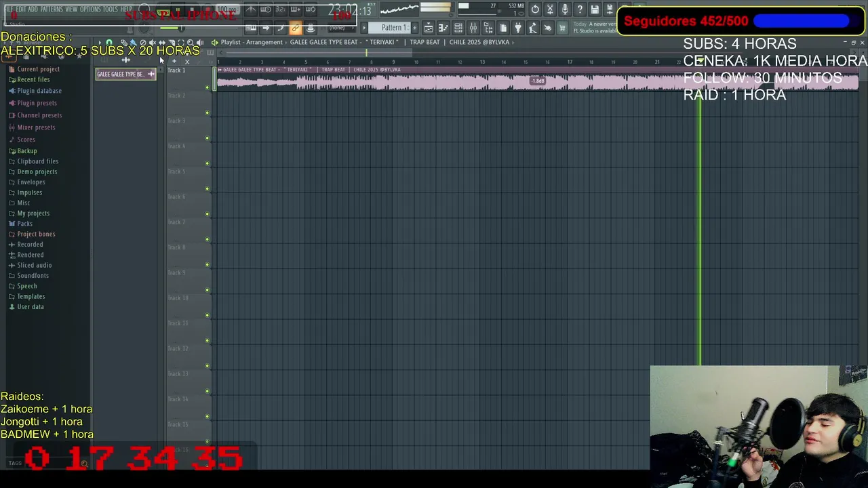Image resolution: width=868 pixels, height=488 pixels.
Task: Toggle the orange multilink to controllers button
Action: 296,28
